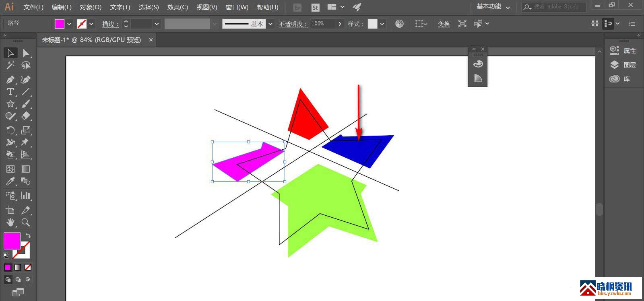Set paint mode to Color
Viewport: 644px width, 301px height.
(x=8, y=267)
